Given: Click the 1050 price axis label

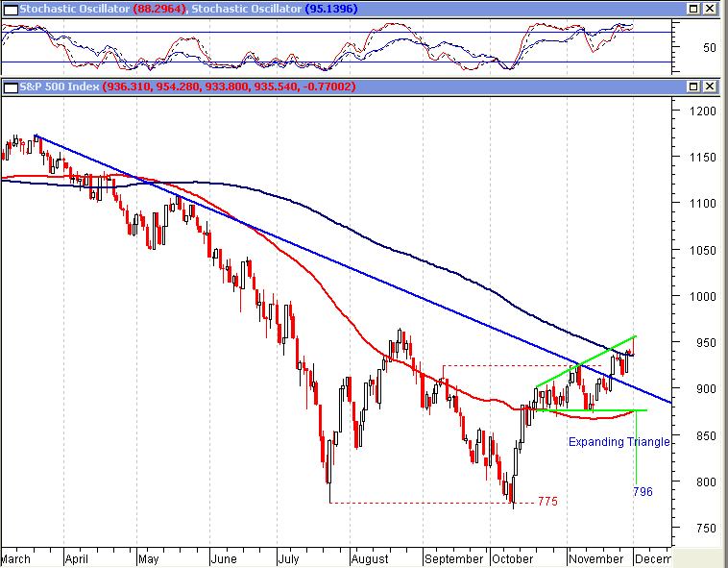Looking at the screenshot, I should pos(702,250).
